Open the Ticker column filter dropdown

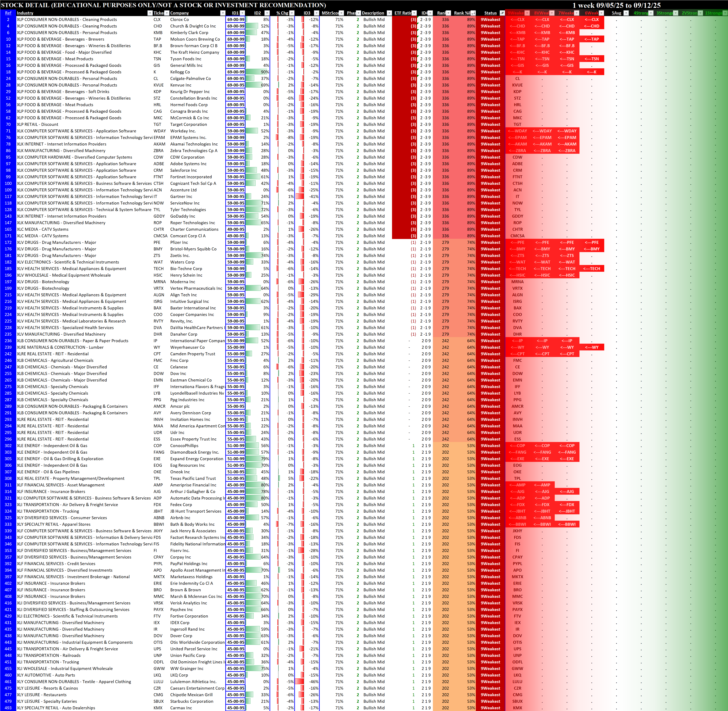pyautogui.click(x=167, y=13)
